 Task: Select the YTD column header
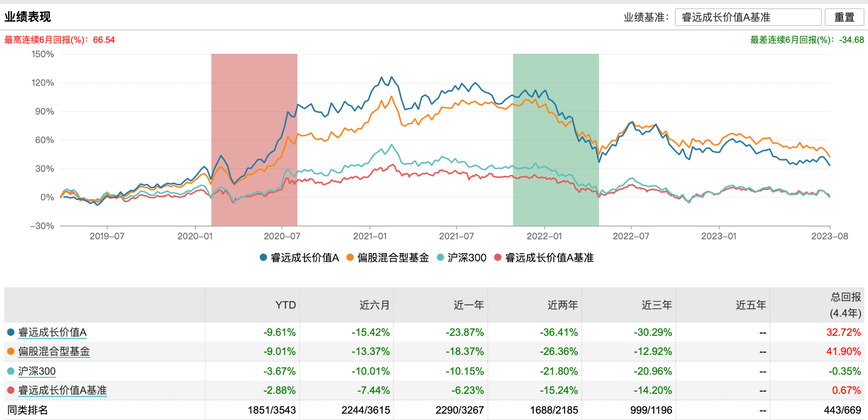point(285,305)
